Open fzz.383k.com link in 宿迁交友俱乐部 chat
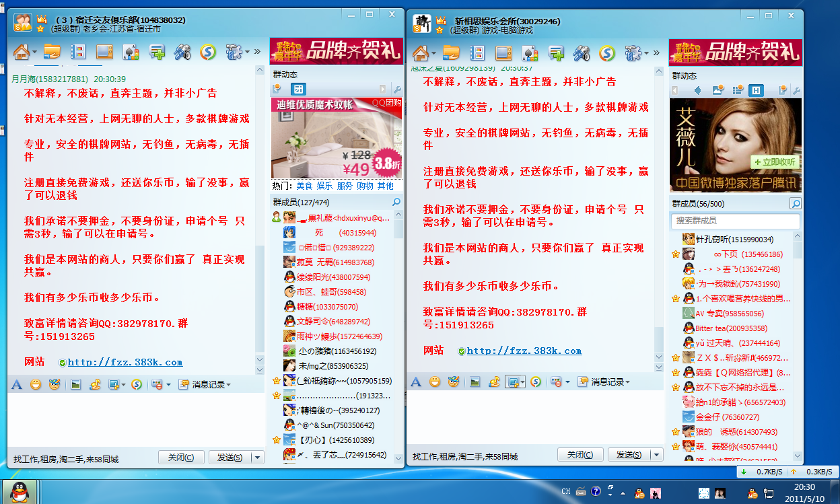 click(x=125, y=362)
